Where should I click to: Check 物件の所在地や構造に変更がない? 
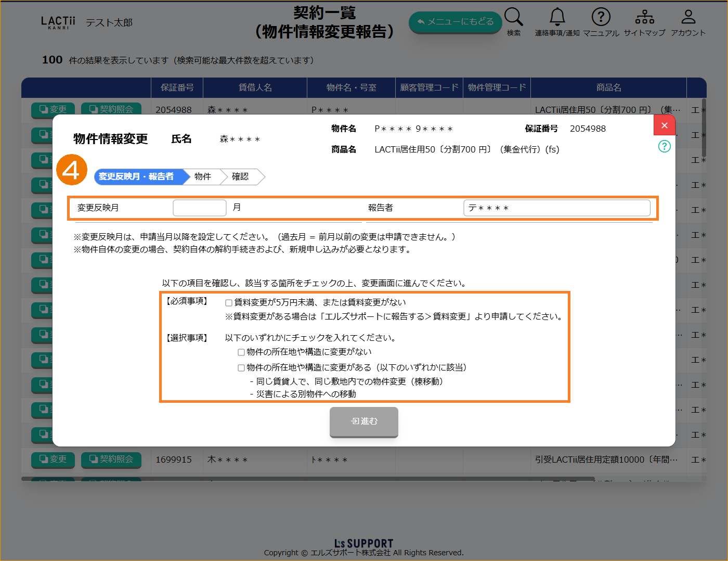click(x=241, y=352)
